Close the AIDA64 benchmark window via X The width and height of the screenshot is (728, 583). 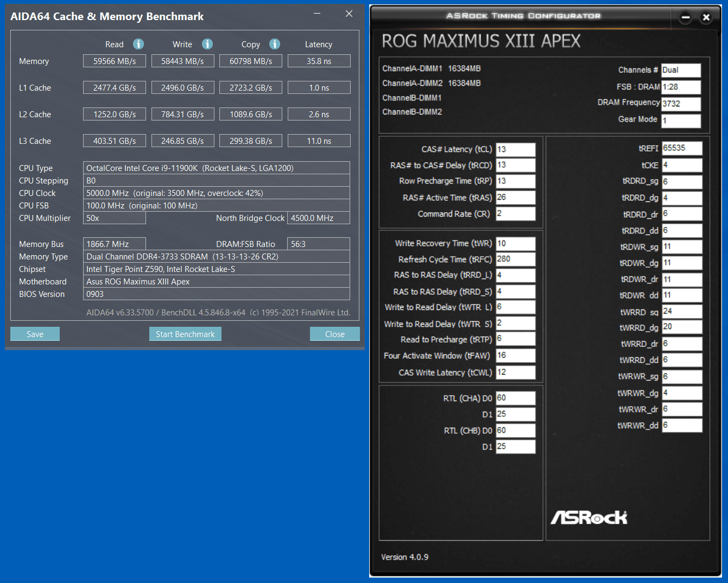click(x=349, y=14)
